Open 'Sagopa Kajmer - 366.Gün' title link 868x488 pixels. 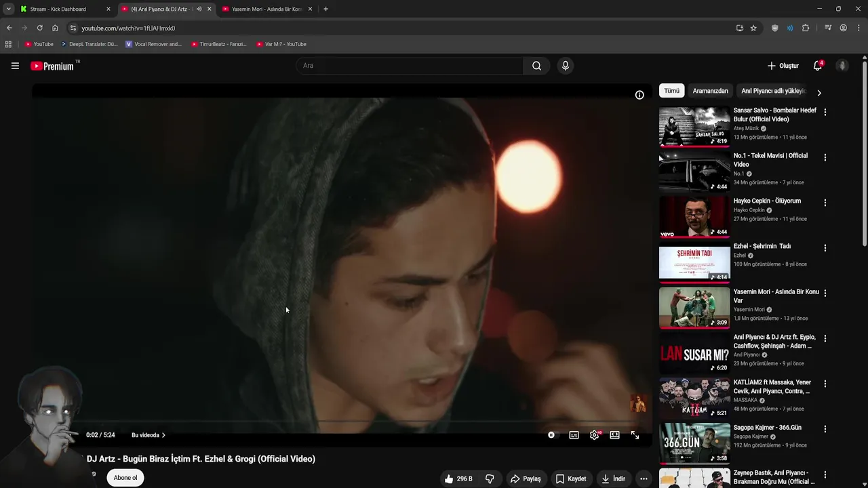coord(768,428)
